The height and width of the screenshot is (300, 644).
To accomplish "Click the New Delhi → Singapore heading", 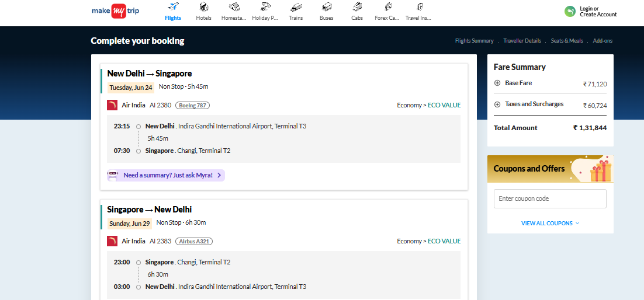I will click(150, 74).
